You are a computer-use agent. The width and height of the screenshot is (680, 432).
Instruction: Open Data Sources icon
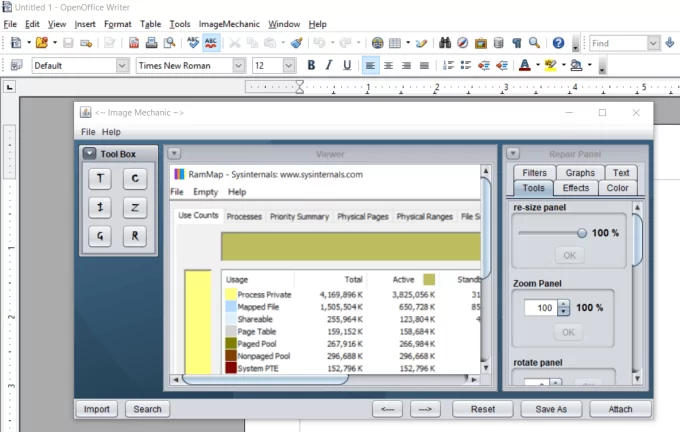tap(499, 43)
